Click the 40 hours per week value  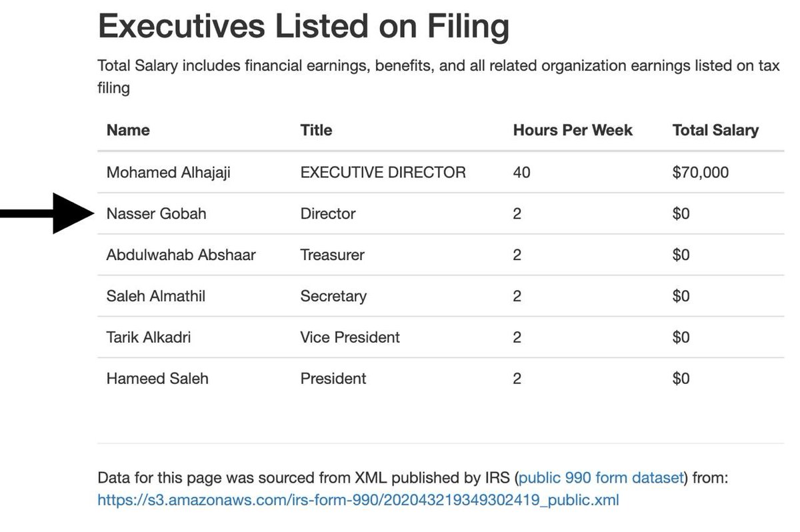pyautogui.click(x=522, y=173)
